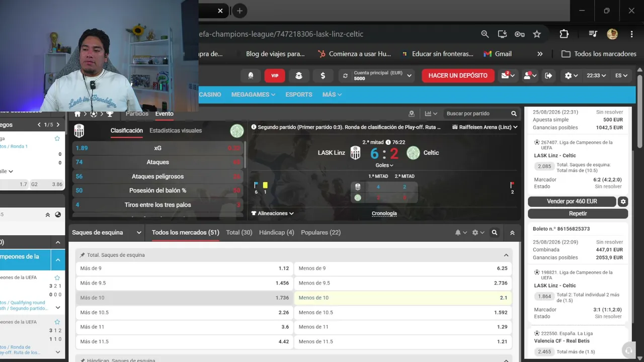Open the Cronología link

click(384, 213)
